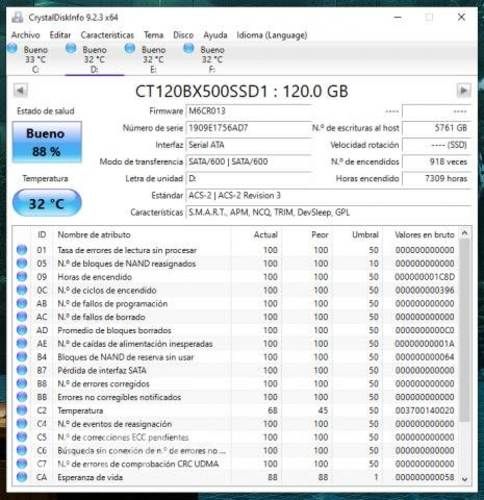Click status icon of Temperatura C2 row
The width and height of the screenshot is (484, 500).
pyautogui.click(x=22, y=410)
